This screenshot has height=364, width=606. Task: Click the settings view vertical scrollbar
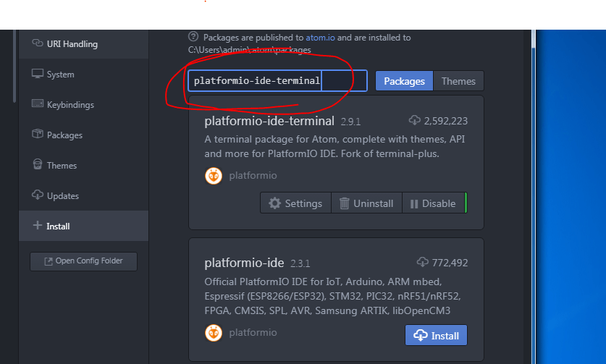(x=534, y=197)
